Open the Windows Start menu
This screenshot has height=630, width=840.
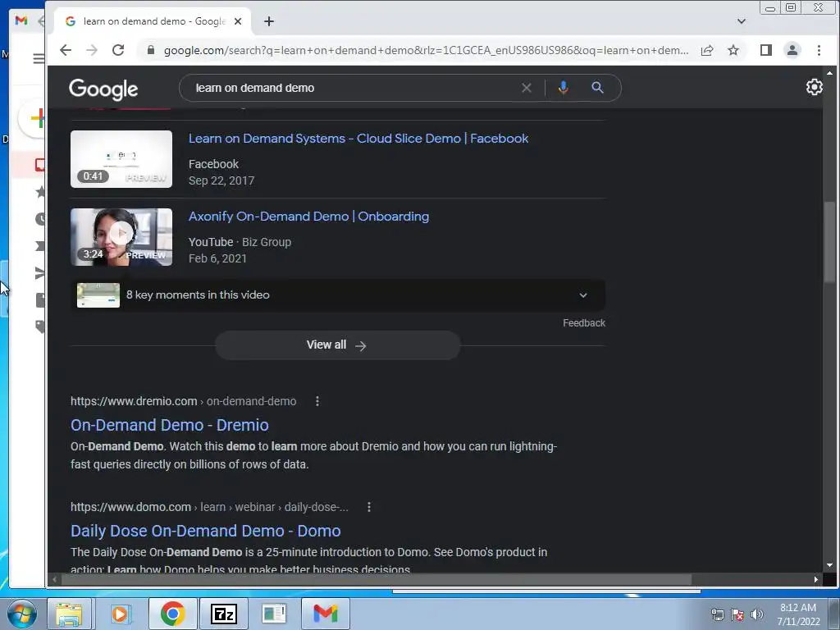(x=22, y=614)
